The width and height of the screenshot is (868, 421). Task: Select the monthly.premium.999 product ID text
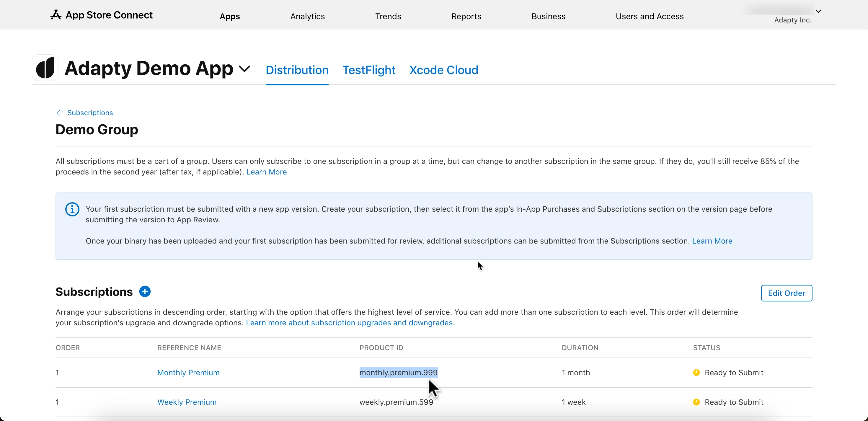click(398, 373)
